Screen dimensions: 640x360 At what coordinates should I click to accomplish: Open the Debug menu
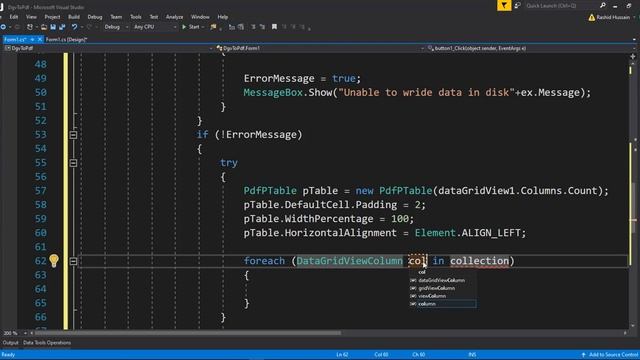point(95,17)
